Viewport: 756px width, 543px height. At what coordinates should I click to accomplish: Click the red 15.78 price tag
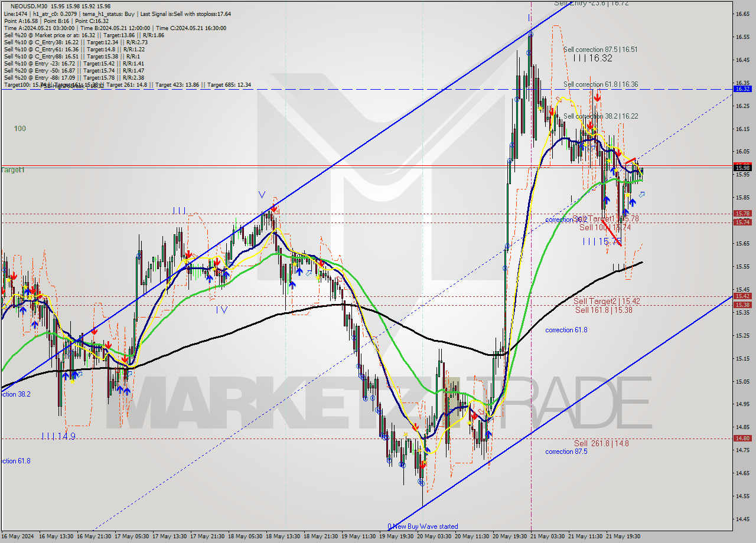click(x=742, y=214)
